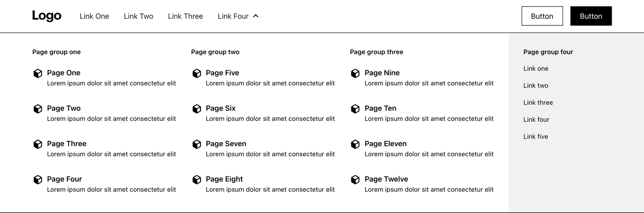
Task: Select Link Two in the navigation bar
Action: tap(138, 16)
